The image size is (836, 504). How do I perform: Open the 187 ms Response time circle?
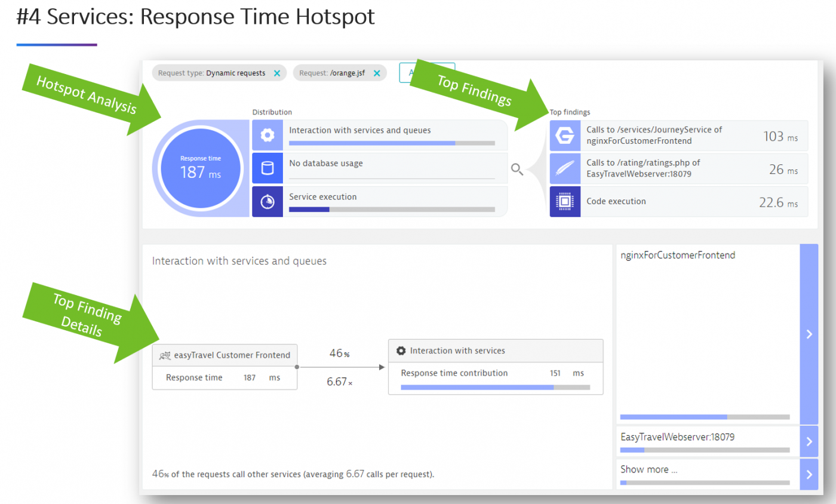[202, 168]
